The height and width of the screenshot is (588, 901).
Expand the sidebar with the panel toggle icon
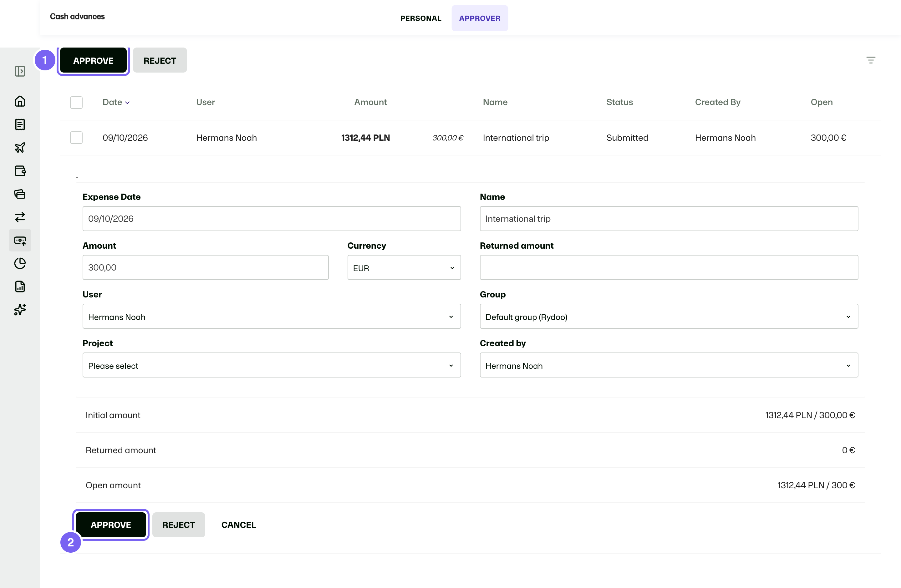(20, 71)
